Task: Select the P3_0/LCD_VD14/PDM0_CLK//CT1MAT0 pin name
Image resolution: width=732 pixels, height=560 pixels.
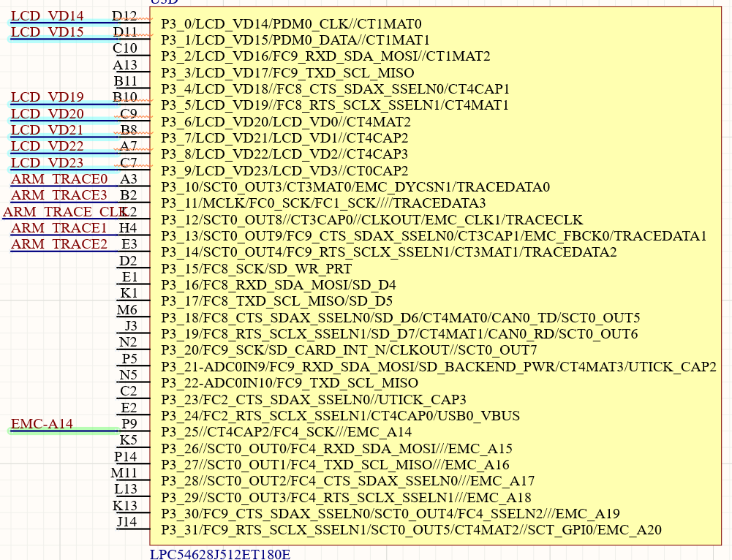Action: pos(290,23)
